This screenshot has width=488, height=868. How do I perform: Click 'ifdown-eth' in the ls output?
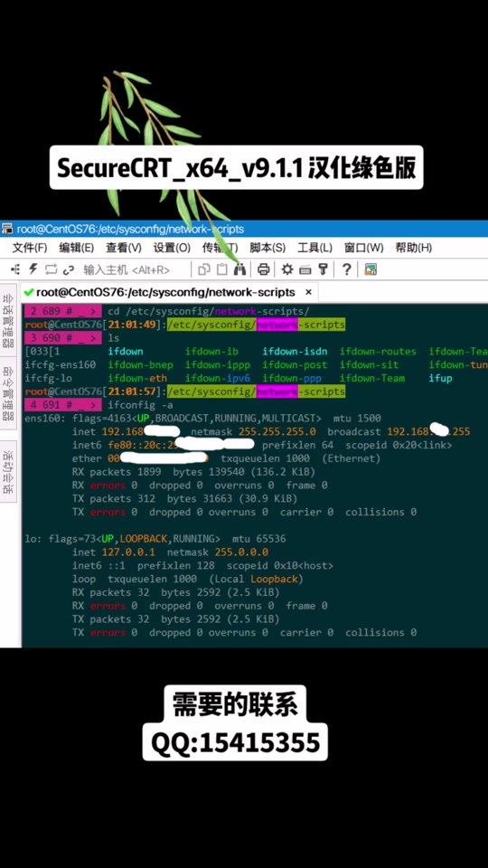pos(137,379)
